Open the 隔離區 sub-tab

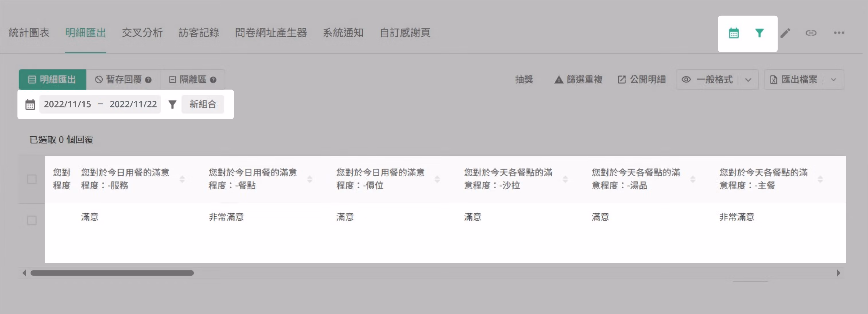(192, 79)
